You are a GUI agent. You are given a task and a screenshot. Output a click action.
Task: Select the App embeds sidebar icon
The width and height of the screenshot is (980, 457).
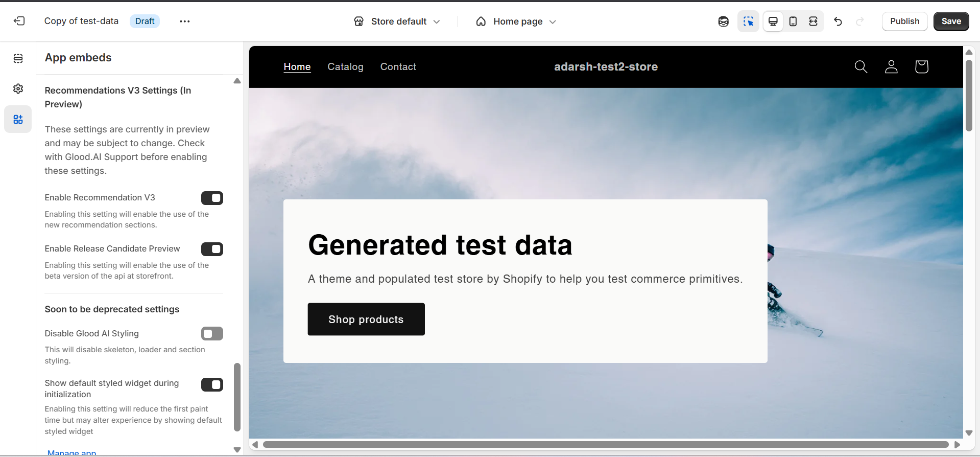coord(18,119)
